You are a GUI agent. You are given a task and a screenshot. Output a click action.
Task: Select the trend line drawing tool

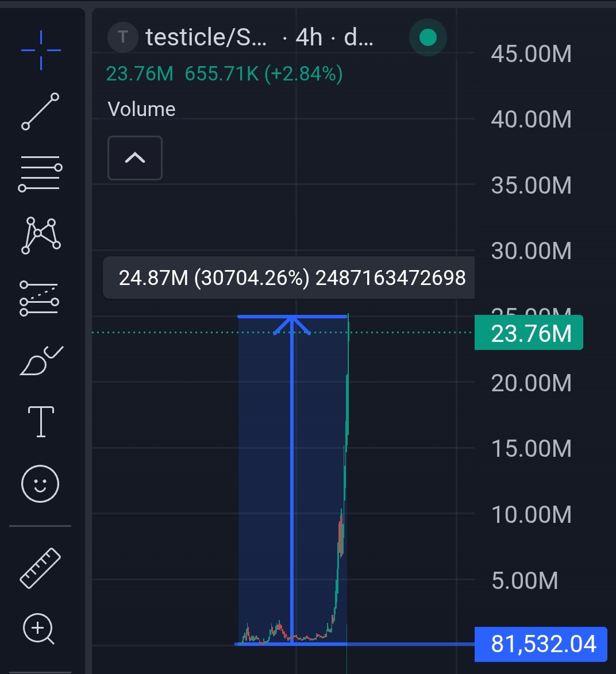40,111
